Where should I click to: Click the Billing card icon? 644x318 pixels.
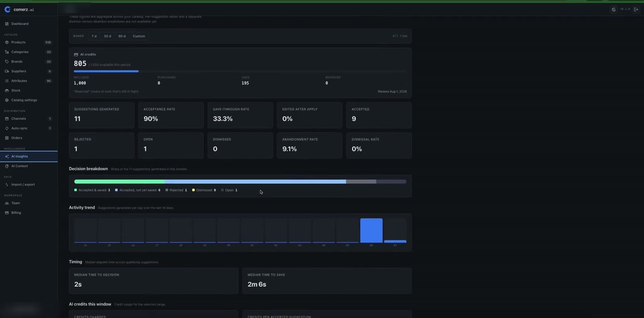point(7,213)
